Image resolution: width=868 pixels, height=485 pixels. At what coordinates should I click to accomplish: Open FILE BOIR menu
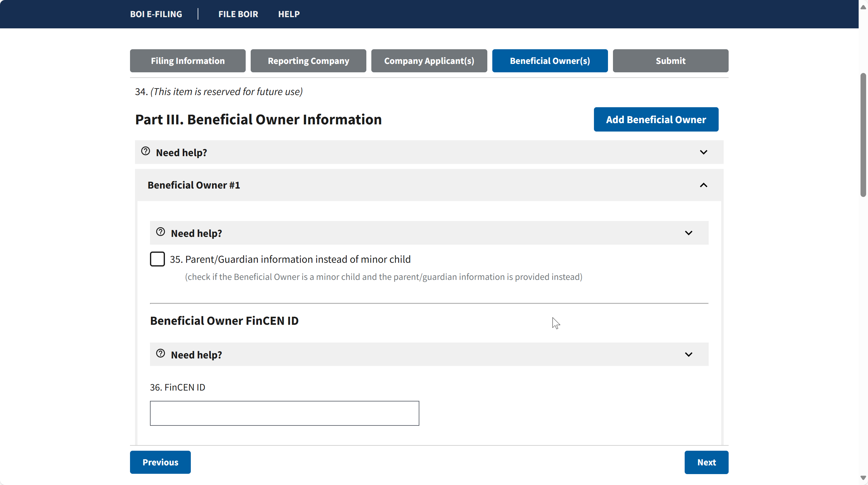238,14
